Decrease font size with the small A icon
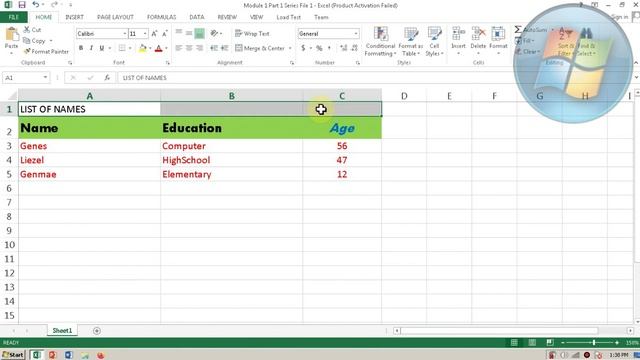This screenshot has width=640, height=360. click(164, 33)
